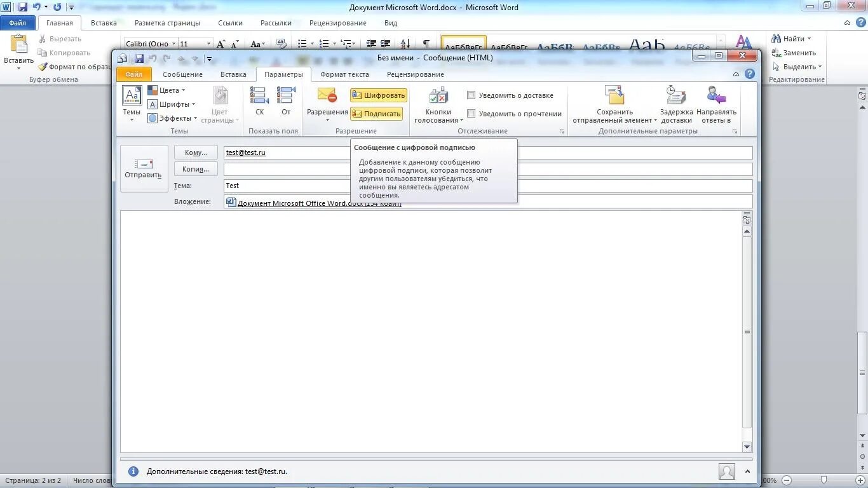868x488 pixels.
Task: Open the Формат текста tab
Action: (344, 74)
